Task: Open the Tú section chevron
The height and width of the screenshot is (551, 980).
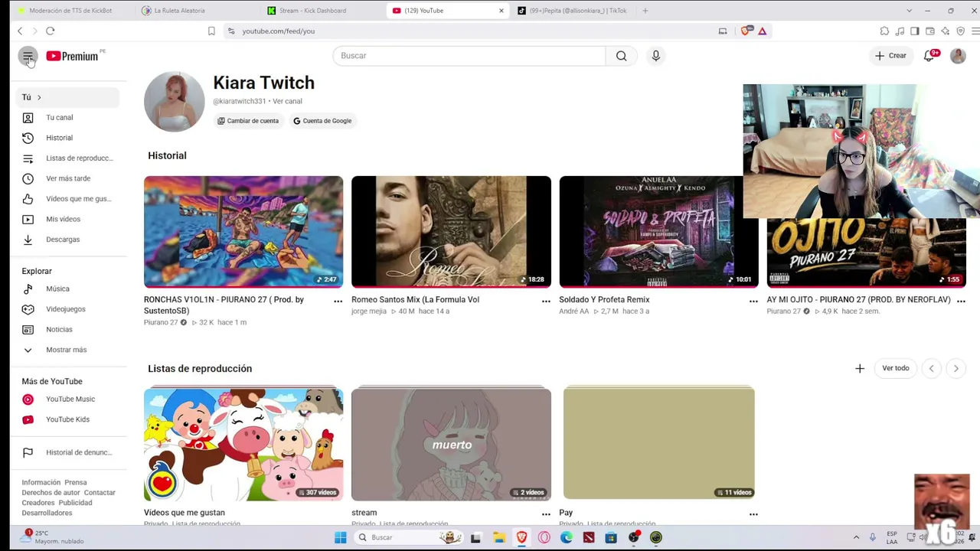Action: (x=39, y=97)
